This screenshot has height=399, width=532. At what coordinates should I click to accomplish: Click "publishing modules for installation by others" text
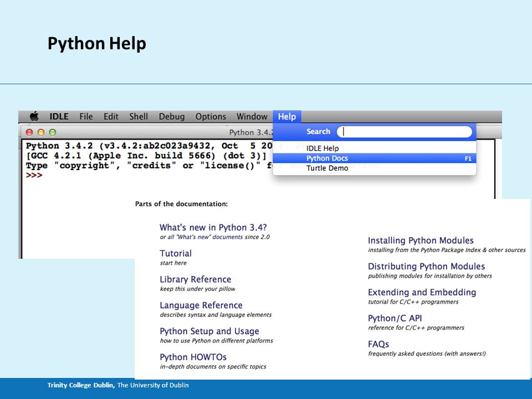click(x=430, y=276)
